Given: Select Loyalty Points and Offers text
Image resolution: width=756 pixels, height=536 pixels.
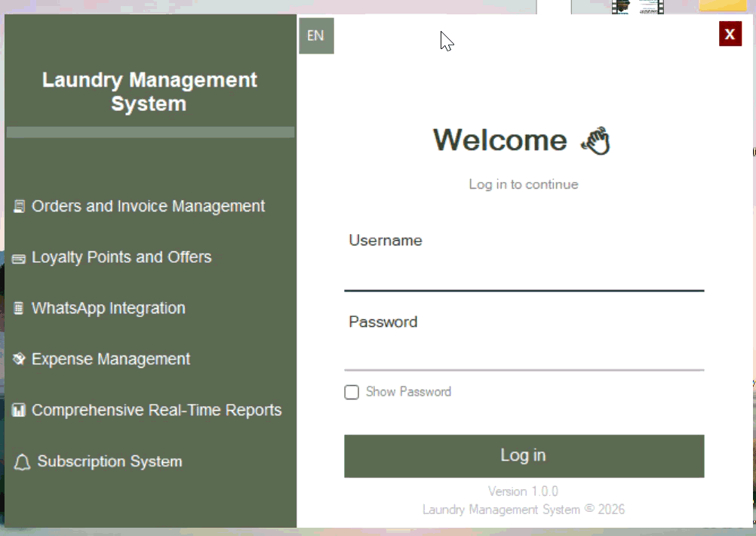Looking at the screenshot, I should coord(121,257).
